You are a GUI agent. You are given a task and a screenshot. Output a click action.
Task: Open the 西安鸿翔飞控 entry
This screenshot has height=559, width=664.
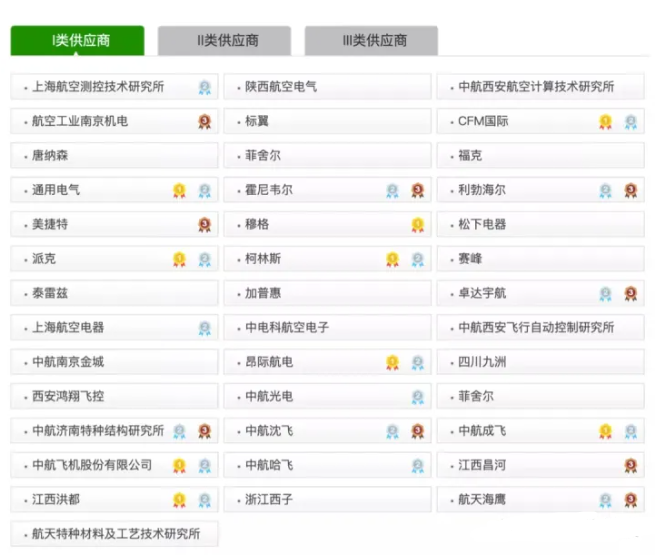coord(114,396)
